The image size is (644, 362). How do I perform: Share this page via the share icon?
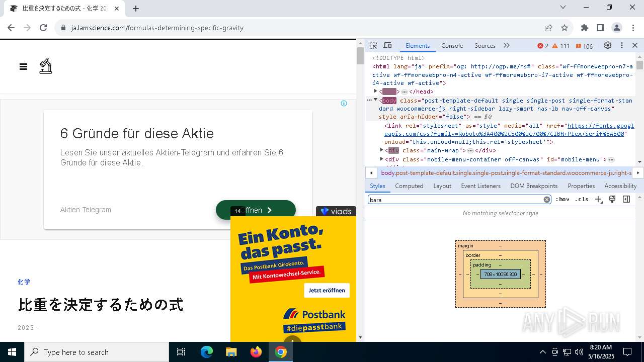click(x=548, y=28)
